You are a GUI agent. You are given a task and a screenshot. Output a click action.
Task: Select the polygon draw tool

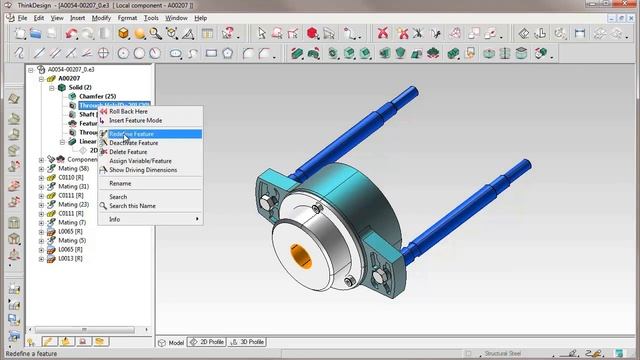coord(228,53)
